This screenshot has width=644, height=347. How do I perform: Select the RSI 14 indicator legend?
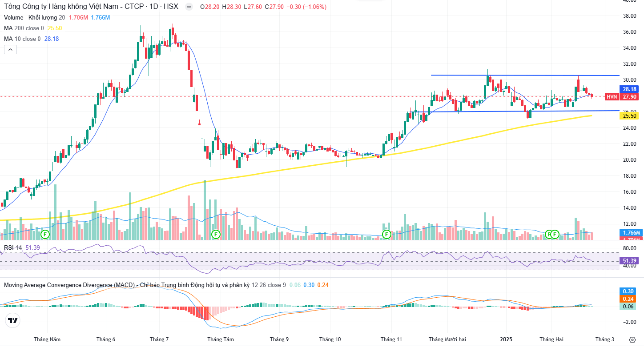pos(12,247)
